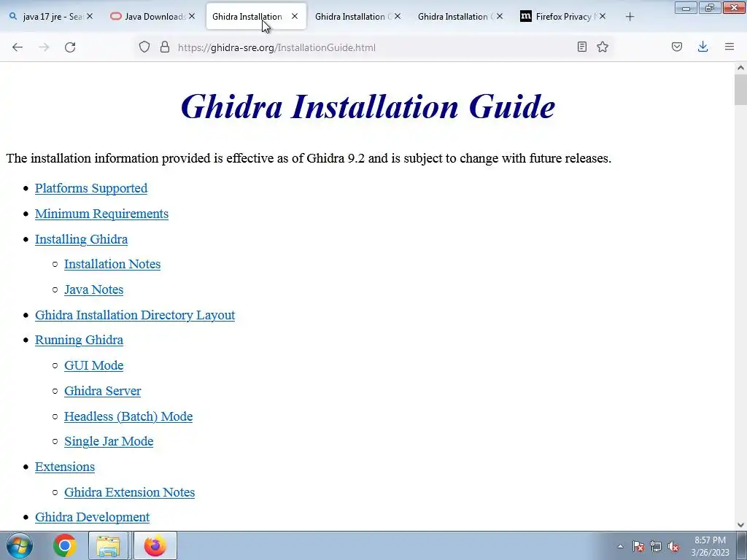This screenshot has width=747, height=560.
Task: Click the page scrollbar down arrow
Action: (740, 525)
